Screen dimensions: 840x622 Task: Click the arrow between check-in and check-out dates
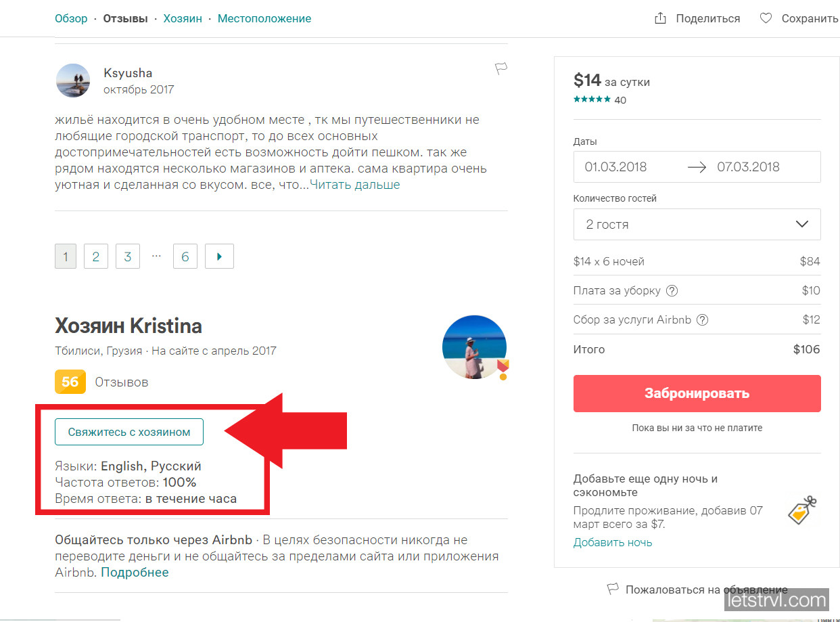click(x=698, y=166)
